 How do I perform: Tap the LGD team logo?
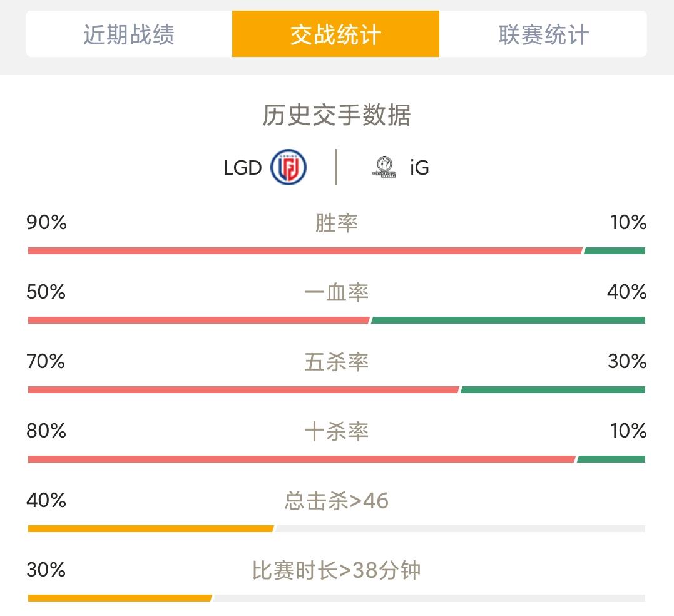tap(288, 167)
